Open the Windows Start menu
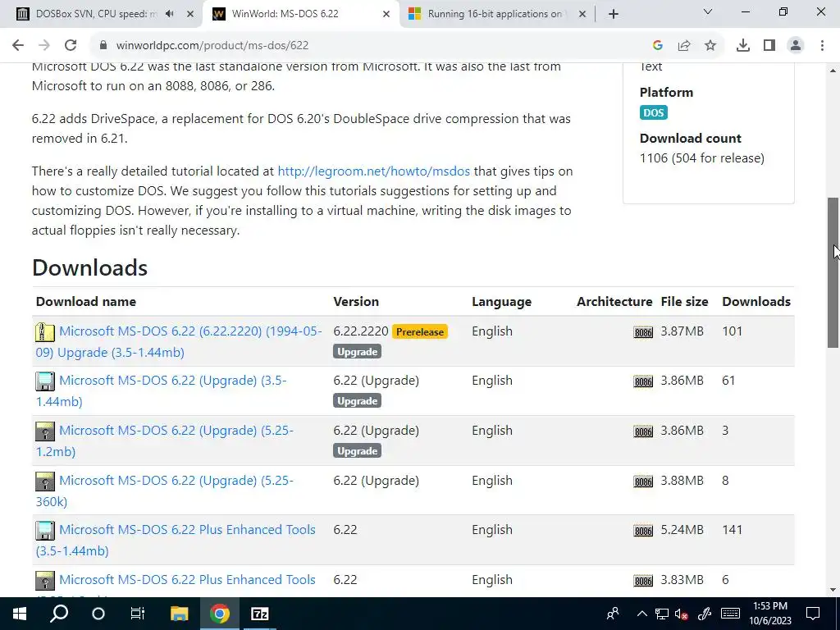 tap(20, 614)
